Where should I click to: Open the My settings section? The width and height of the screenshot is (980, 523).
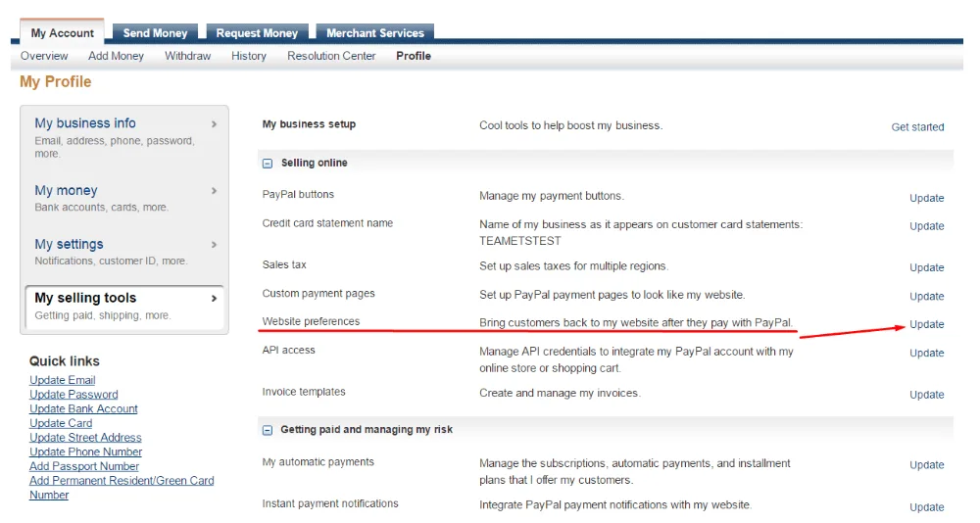coord(69,244)
